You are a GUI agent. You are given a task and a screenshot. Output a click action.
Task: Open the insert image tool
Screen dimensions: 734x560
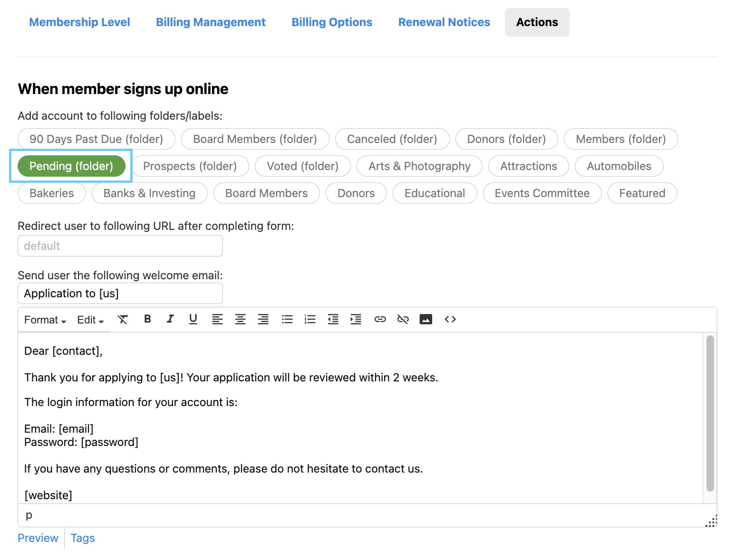point(426,319)
